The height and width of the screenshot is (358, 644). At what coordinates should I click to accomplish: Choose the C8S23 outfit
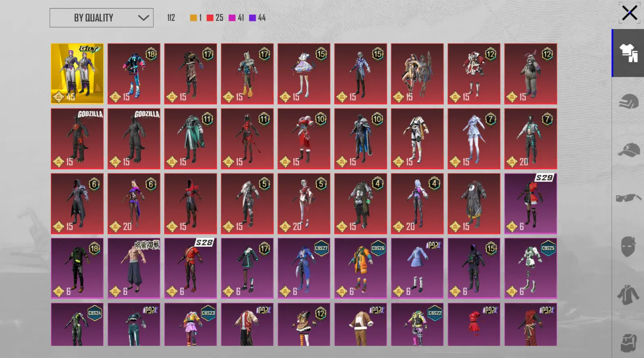click(x=191, y=325)
